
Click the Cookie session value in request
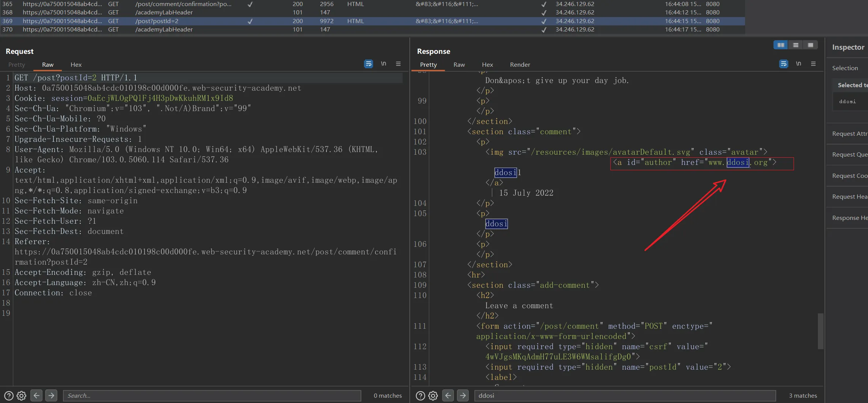[161, 98]
